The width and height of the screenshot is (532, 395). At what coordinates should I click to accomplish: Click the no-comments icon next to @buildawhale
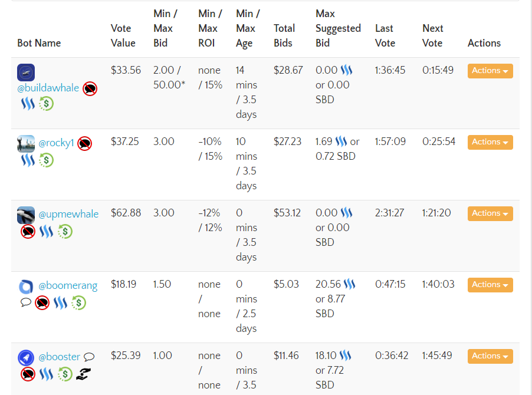(90, 89)
